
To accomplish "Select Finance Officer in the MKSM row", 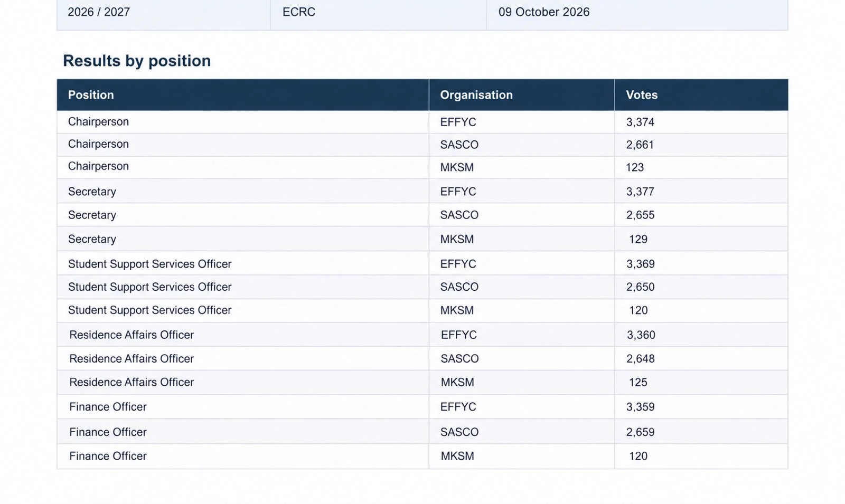I will (x=108, y=456).
